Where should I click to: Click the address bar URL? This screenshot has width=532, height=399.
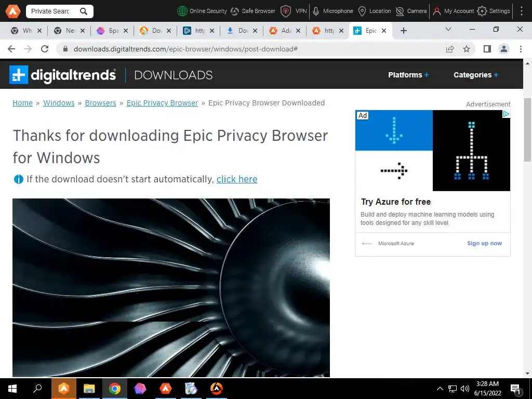tap(185, 49)
